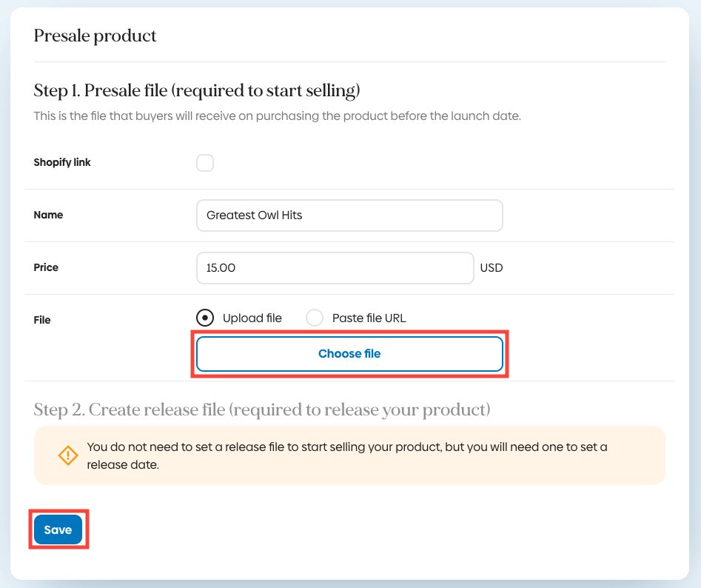
Task: Click the Step 1 Presale file heading
Action: [197, 91]
